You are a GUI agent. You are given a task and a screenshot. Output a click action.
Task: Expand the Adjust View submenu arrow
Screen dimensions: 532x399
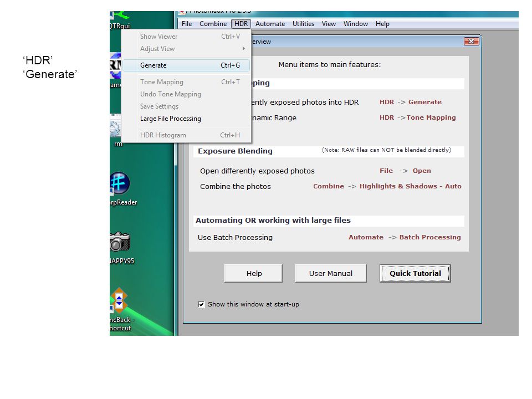pyautogui.click(x=244, y=49)
